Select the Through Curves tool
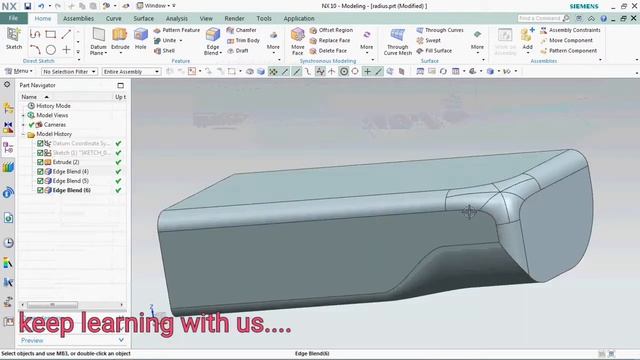 [440, 30]
